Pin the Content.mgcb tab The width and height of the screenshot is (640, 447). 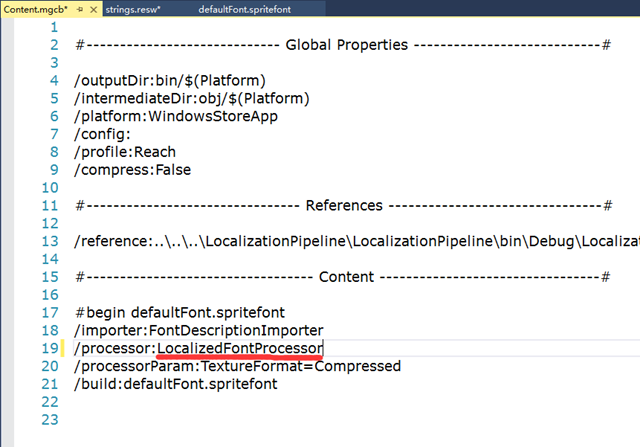point(79,9)
